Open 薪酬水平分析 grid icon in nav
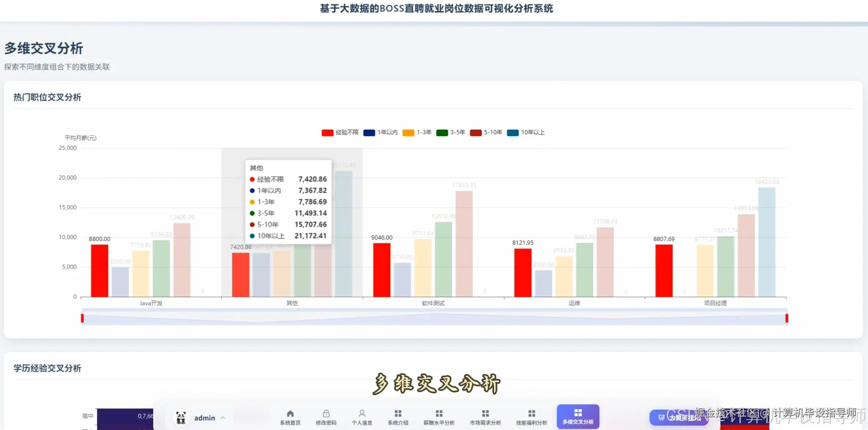868x430 pixels. [x=439, y=414]
